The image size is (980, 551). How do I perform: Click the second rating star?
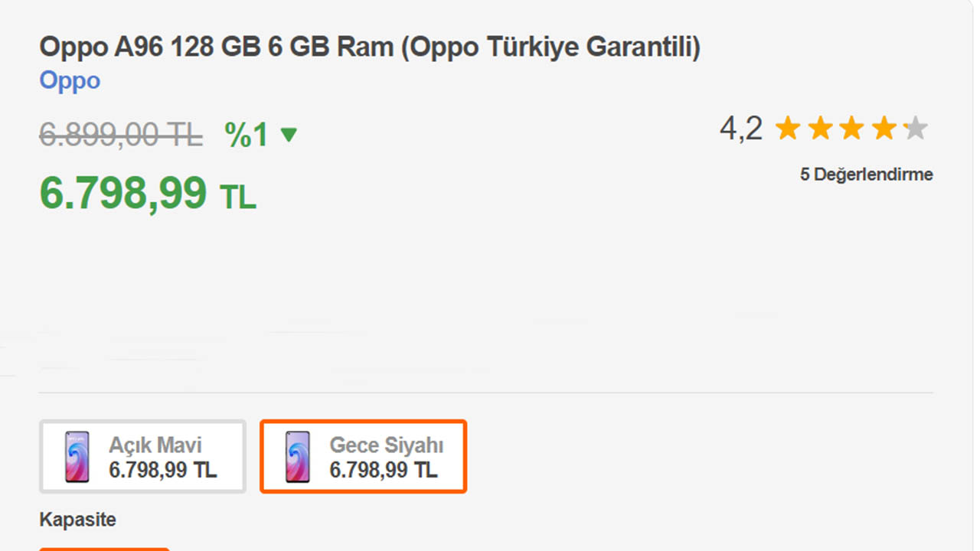point(820,129)
